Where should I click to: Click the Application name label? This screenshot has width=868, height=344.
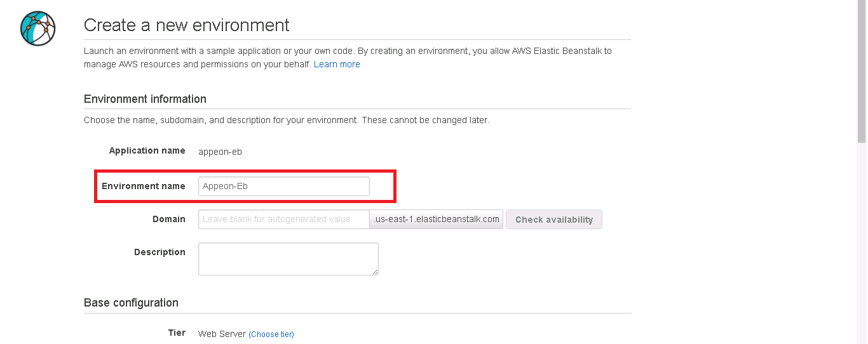(147, 150)
